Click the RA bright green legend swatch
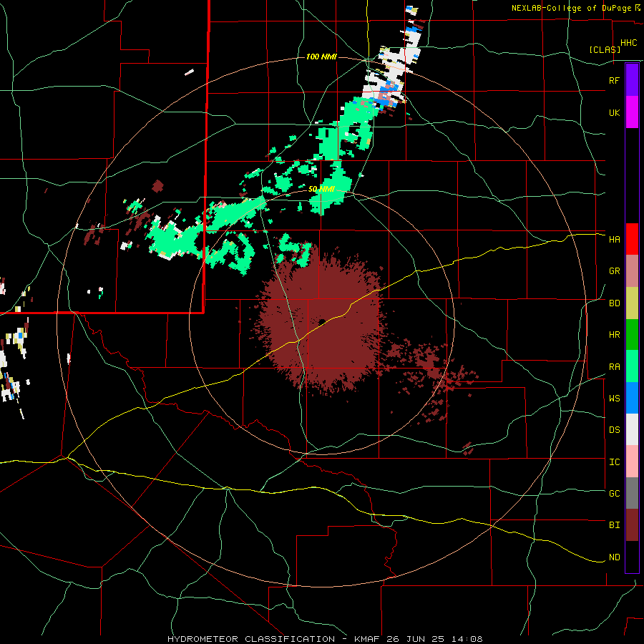This screenshot has width=644, height=644. [632, 366]
